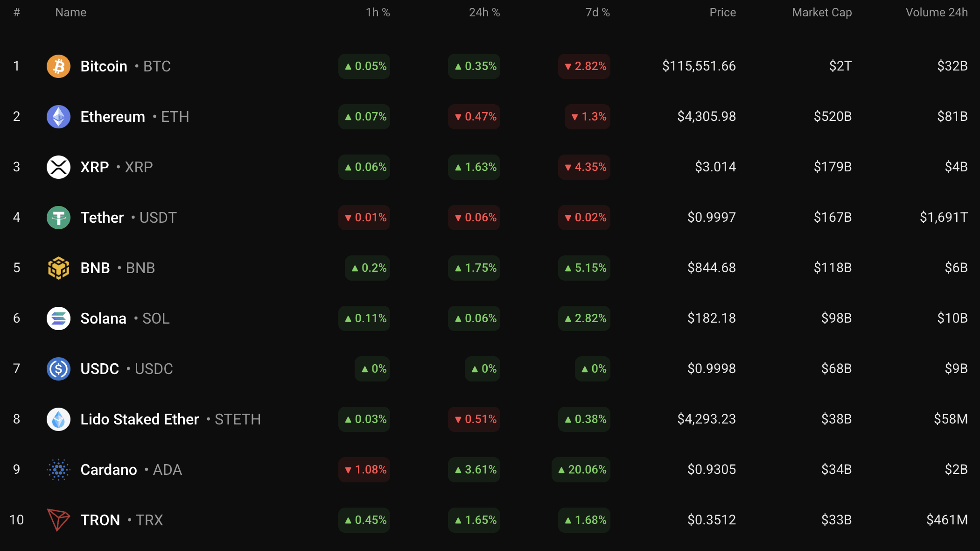Screen dimensions: 980x551
Task: Select the Ethereum diamond icon
Action: 58,116
